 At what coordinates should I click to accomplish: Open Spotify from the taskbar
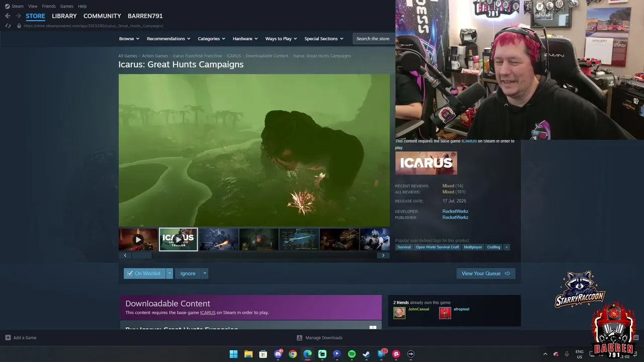[x=352, y=354]
